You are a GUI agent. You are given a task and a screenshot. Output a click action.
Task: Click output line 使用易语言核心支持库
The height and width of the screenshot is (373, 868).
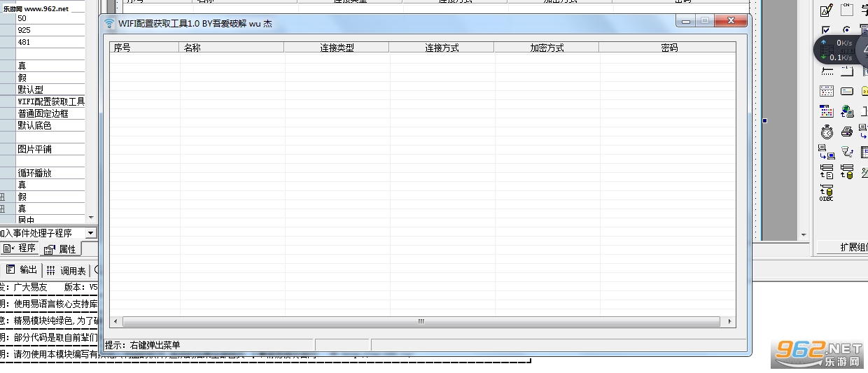click(49, 304)
